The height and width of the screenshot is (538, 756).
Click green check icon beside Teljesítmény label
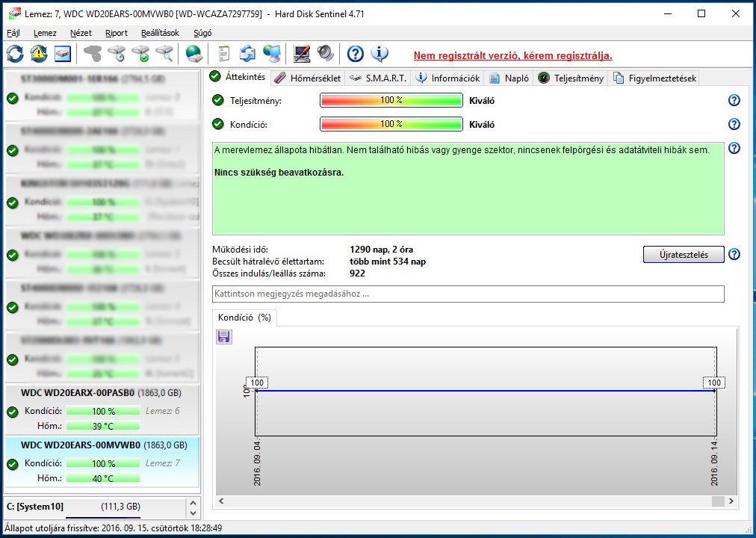tap(218, 100)
